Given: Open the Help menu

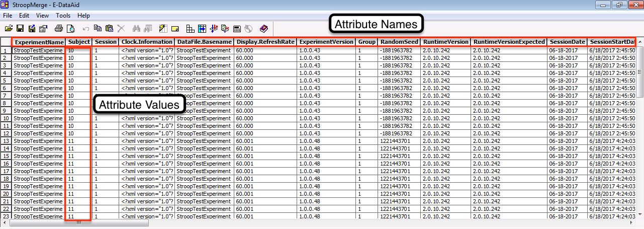Looking at the screenshot, I should (x=84, y=16).
